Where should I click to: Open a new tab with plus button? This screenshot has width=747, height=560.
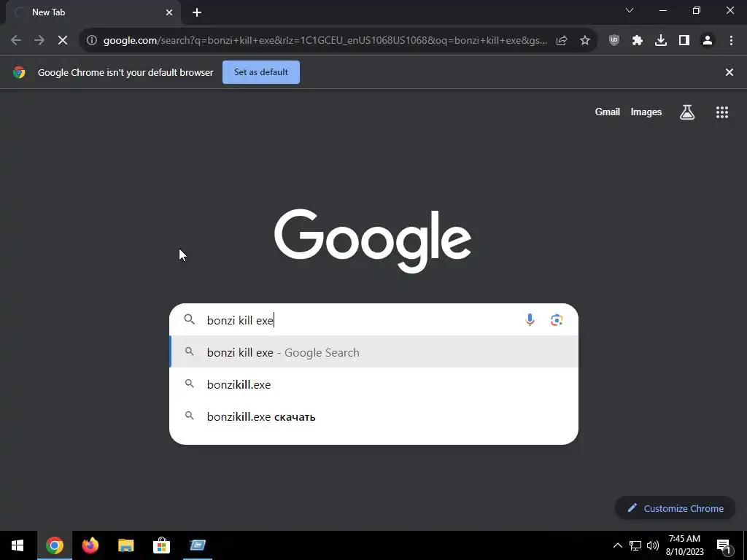coord(197,12)
